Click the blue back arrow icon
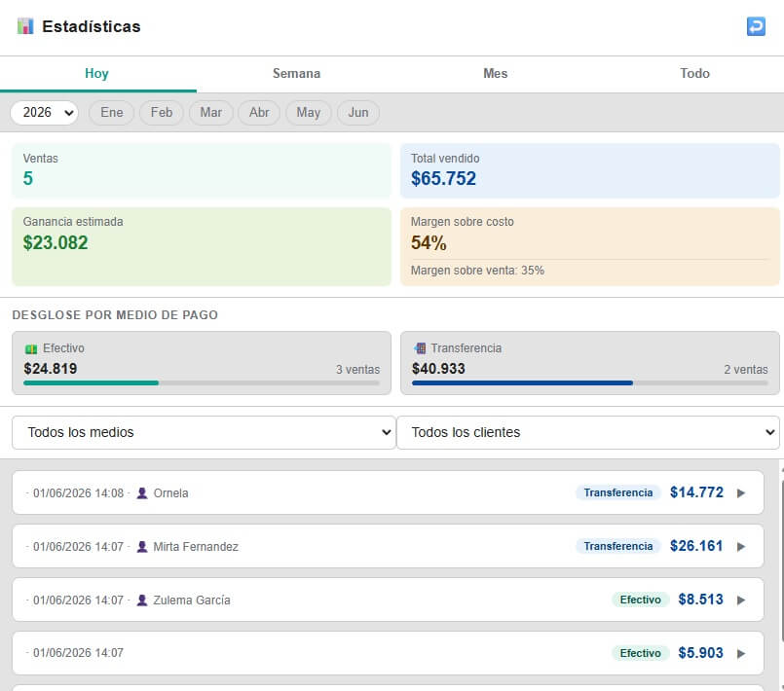The height and width of the screenshot is (691, 784). pyautogui.click(x=756, y=26)
